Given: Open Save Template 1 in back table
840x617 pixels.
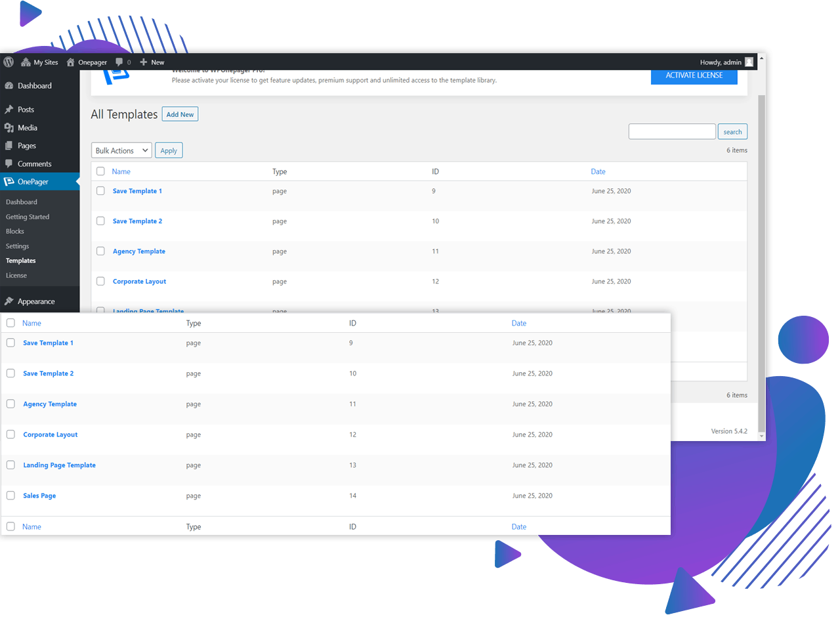Looking at the screenshot, I should (x=137, y=191).
